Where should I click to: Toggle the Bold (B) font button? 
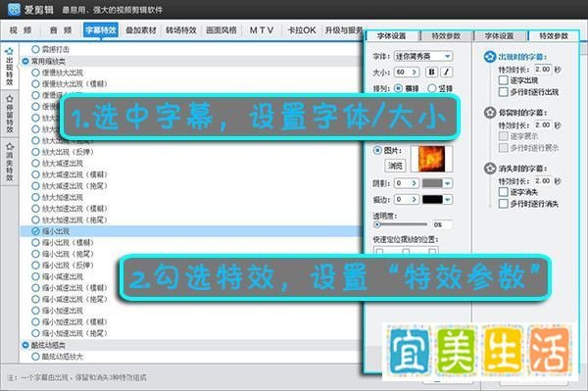(x=431, y=72)
